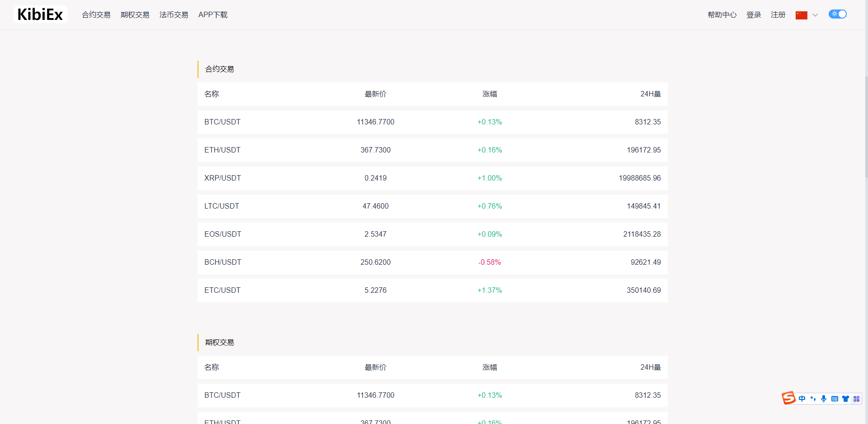Toggle light/dark theme switch
Image resolution: width=868 pixels, height=424 pixels.
click(837, 14)
